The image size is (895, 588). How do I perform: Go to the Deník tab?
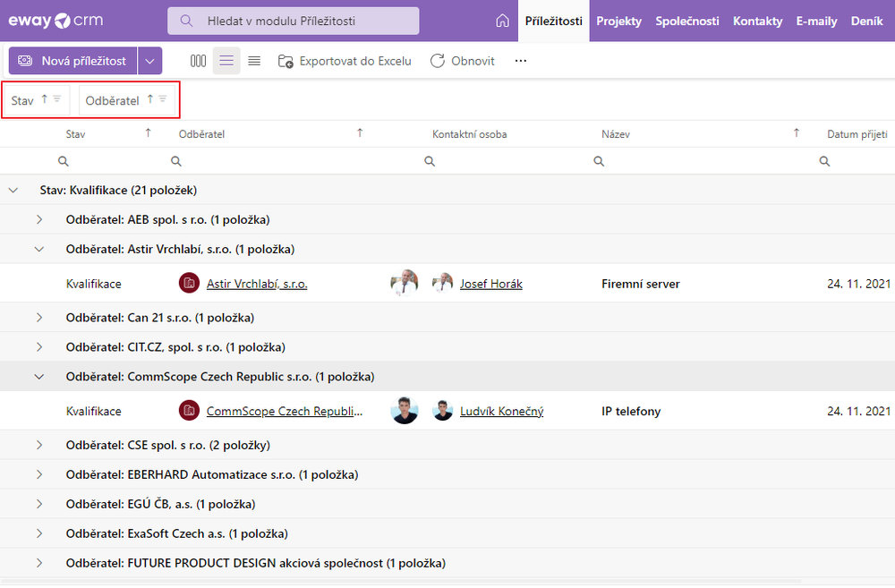(866, 21)
